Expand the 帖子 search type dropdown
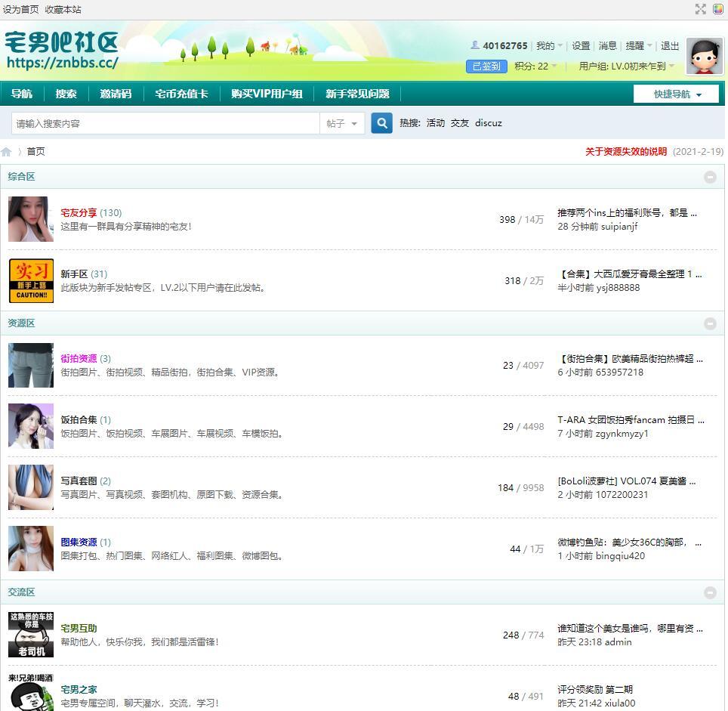 click(342, 124)
